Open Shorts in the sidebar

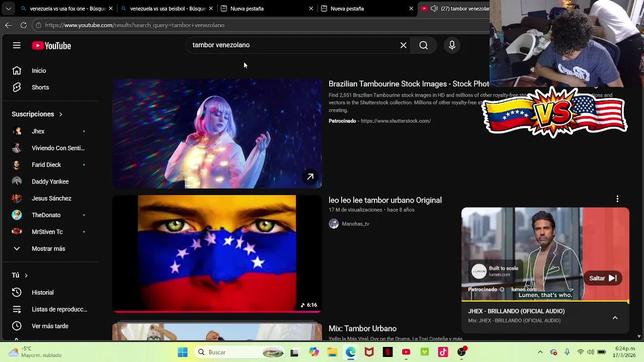click(49, 87)
